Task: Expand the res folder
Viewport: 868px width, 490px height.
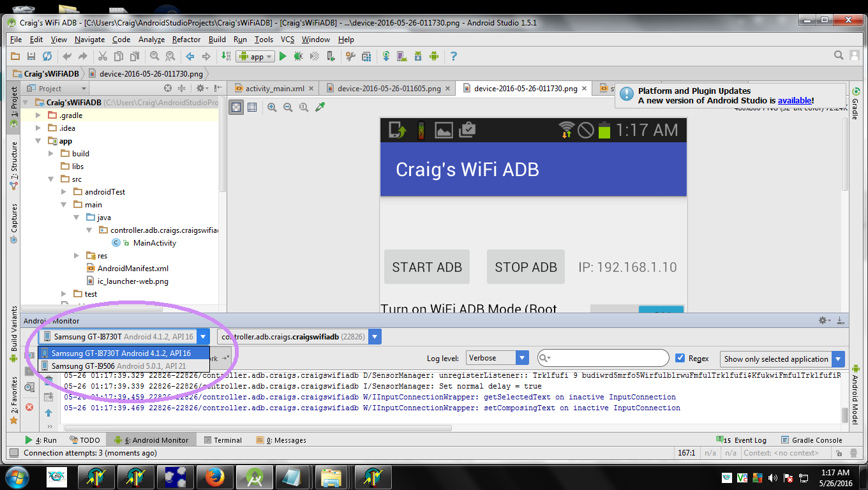Action: [x=77, y=256]
